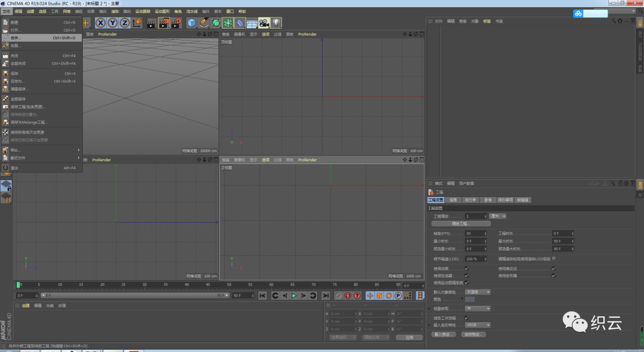Screen dimensions: 644x352
Task: Expand the 输入色彩特性 disclosure triangle
Action: (x=429, y=325)
